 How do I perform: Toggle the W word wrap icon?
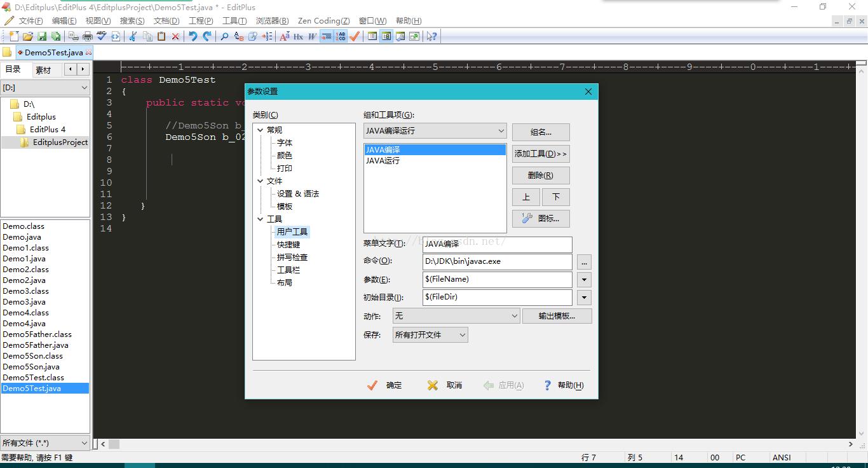(x=312, y=36)
